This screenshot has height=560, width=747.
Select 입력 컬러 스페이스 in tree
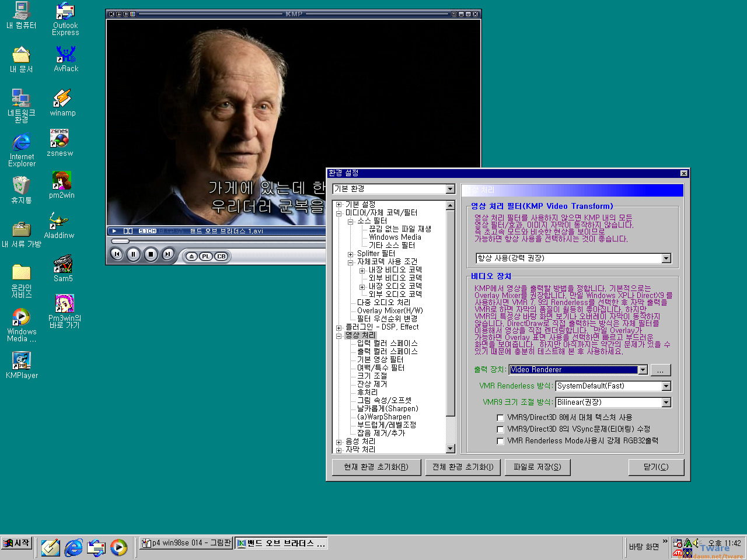(x=387, y=343)
